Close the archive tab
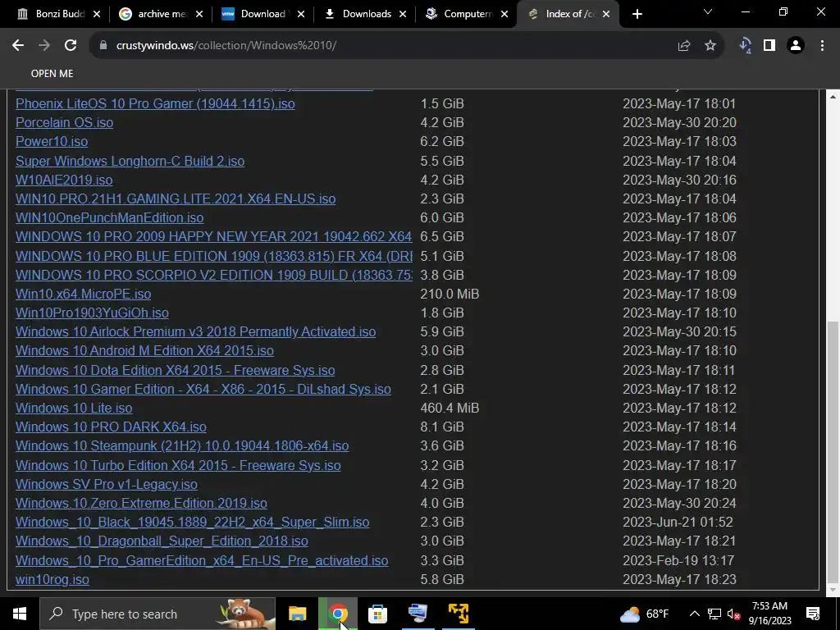The image size is (840, 630). [x=199, y=14]
